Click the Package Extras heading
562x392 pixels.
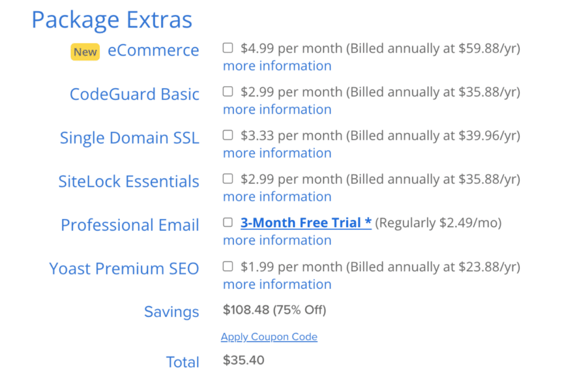pyautogui.click(x=112, y=20)
